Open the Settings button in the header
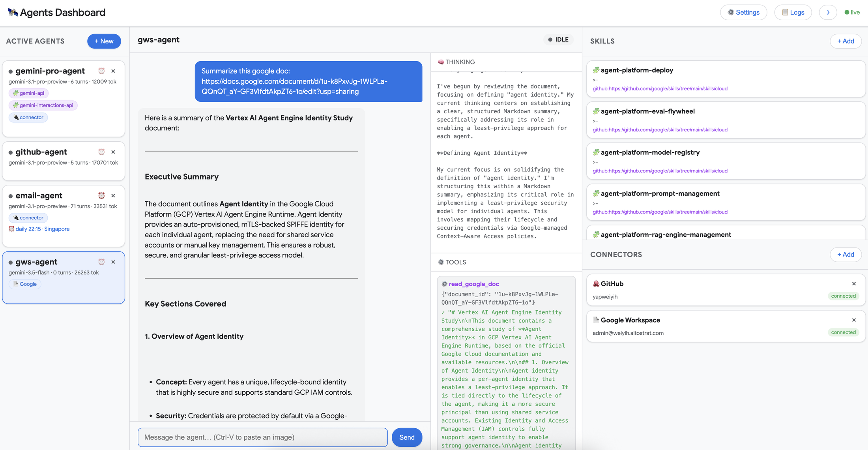Screen dimensions: 868x450 tap(743, 12)
